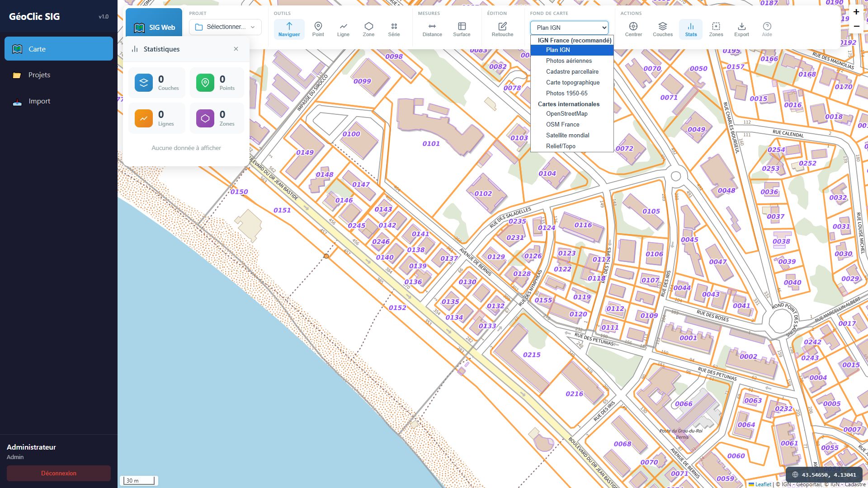Open the Fond de carte dropdown
The width and height of the screenshot is (868, 488).
coord(569,28)
